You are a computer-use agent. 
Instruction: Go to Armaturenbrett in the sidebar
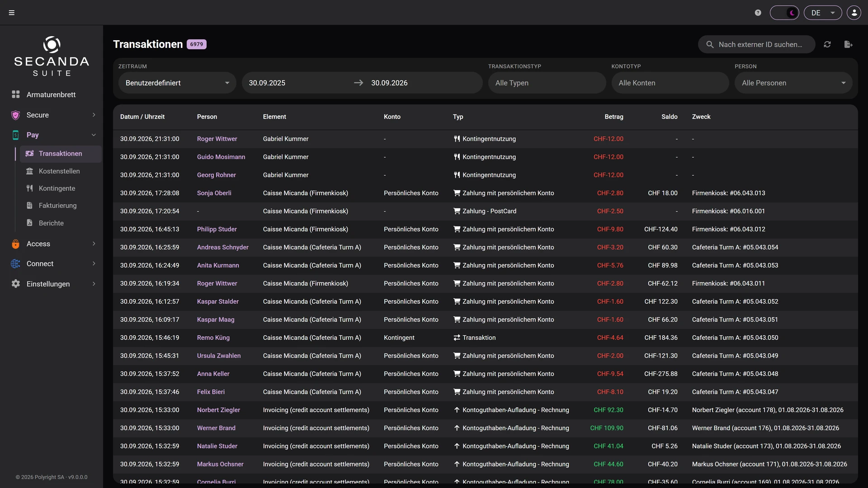pyautogui.click(x=51, y=94)
